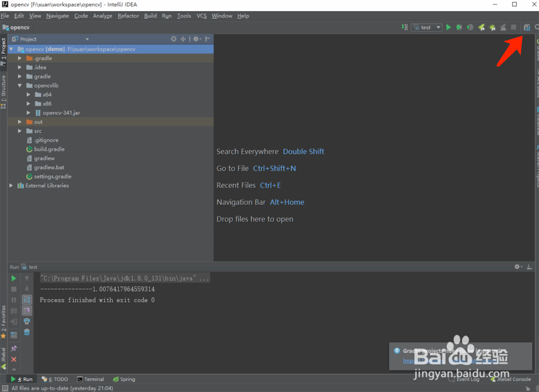This screenshot has height=392, width=539.
Task: Run 'test' with Coverage icon
Action: [470, 27]
